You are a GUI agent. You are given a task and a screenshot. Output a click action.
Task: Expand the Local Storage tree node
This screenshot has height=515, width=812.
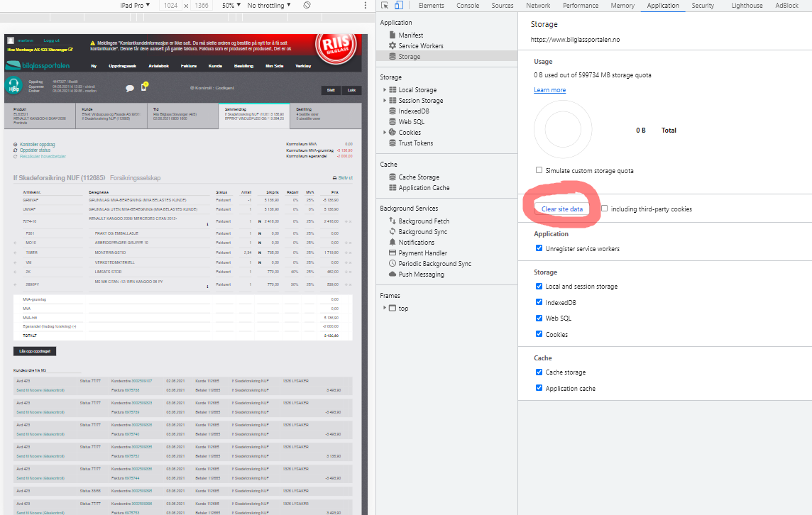(385, 89)
